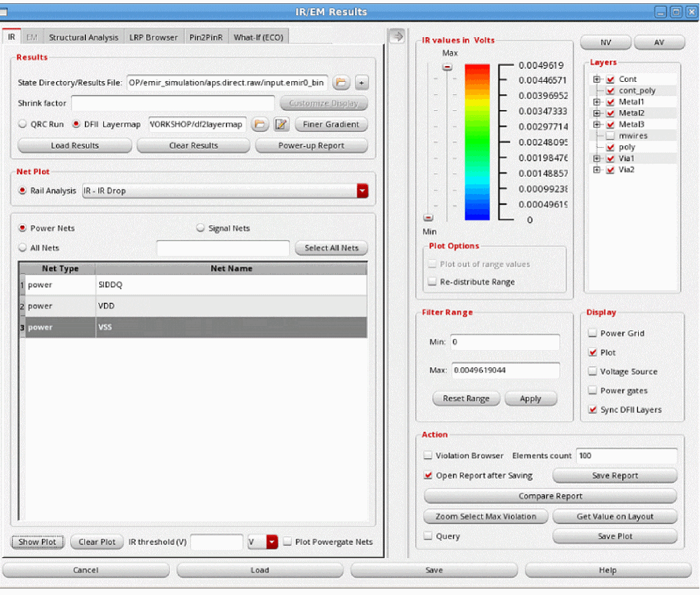Select the Signal Nets radio button
Image resolution: width=700 pixels, height=595 pixels.
202,228
